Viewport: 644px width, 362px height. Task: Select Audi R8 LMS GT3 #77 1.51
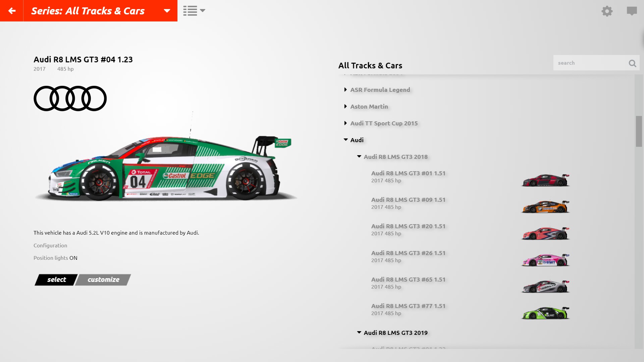408,309
